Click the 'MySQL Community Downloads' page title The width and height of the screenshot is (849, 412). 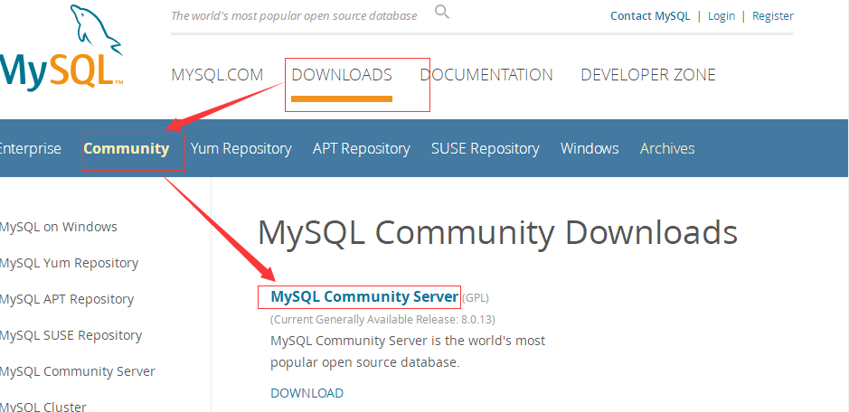(498, 233)
